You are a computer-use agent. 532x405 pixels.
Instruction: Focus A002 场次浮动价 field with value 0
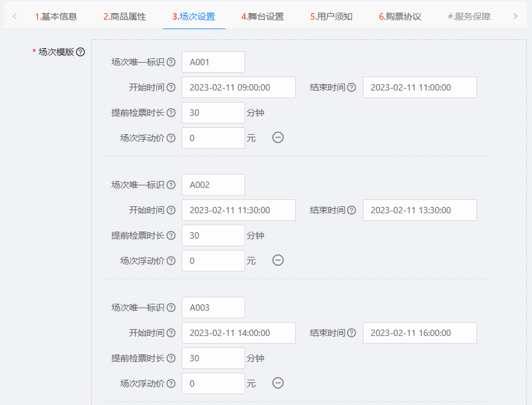pos(213,261)
